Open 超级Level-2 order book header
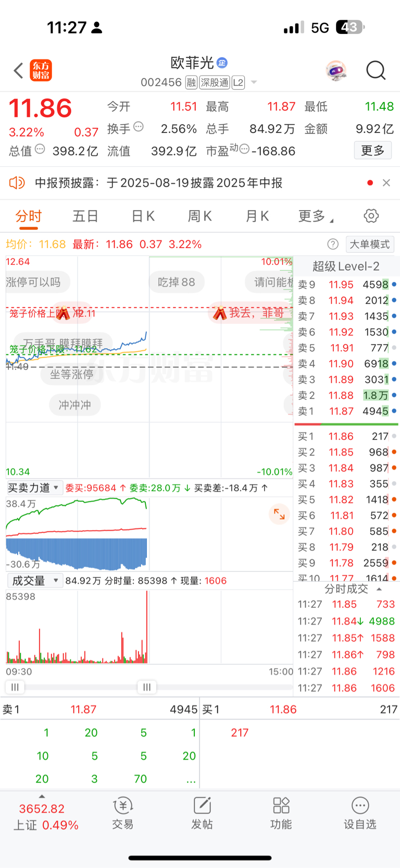The image size is (400, 868). 346,266
